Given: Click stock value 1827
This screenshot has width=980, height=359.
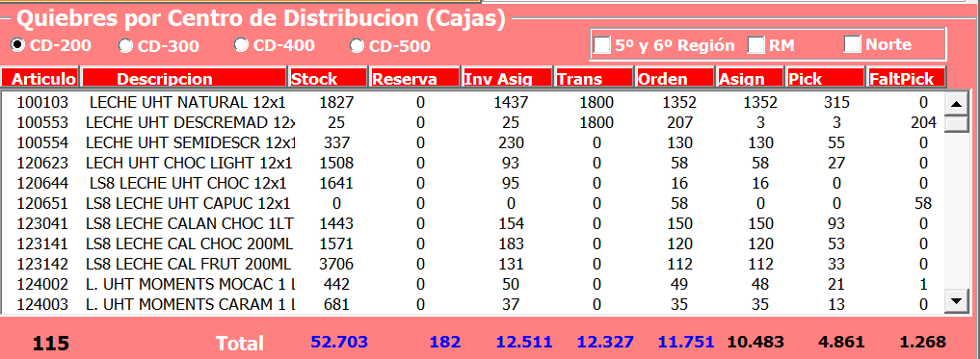Looking at the screenshot, I should tap(336, 102).
